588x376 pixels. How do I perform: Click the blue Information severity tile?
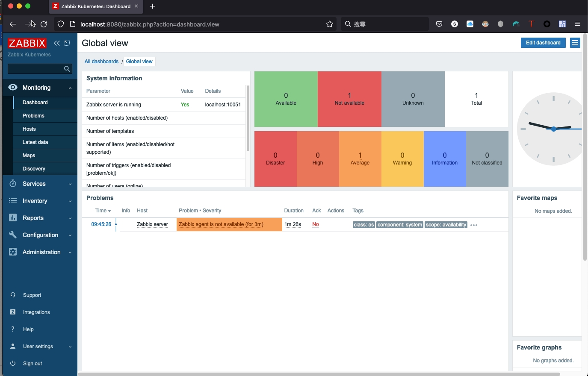coord(445,159)
